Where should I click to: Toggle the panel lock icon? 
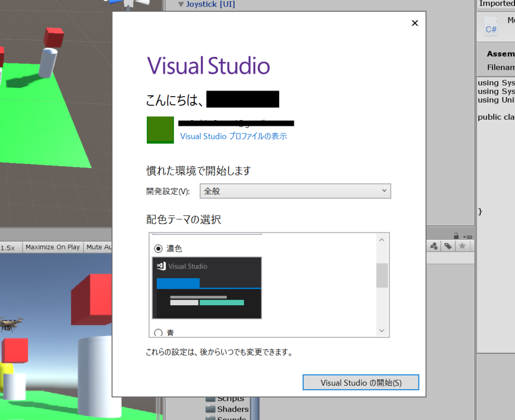pyautogui.click(x=456, y=236)
